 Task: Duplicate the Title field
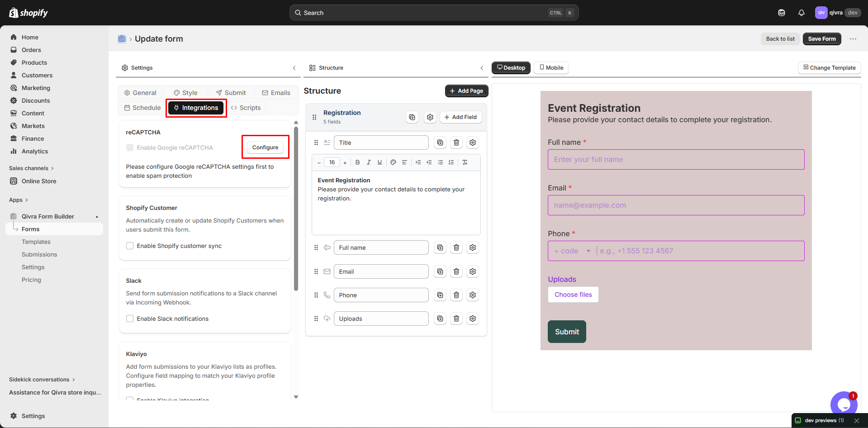coord(440,143)
